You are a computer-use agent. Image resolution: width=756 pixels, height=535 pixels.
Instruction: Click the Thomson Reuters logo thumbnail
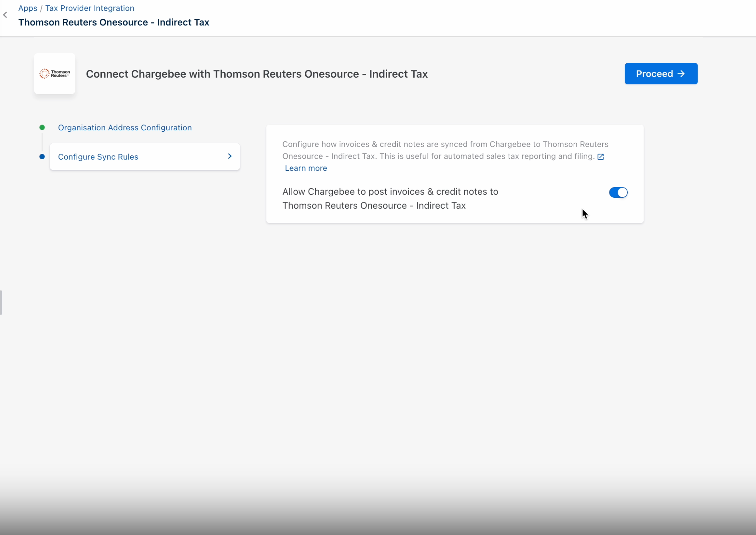(x=54, y=74)
